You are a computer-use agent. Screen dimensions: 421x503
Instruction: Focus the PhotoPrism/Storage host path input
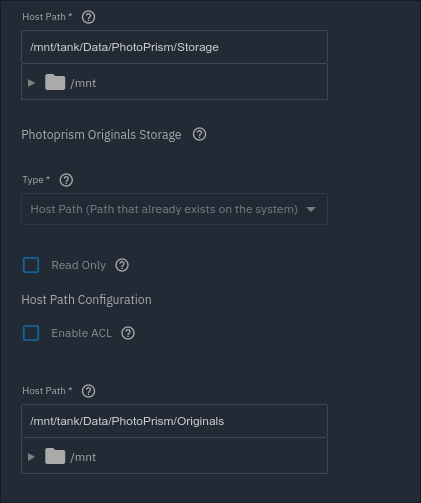pos(174,47)
